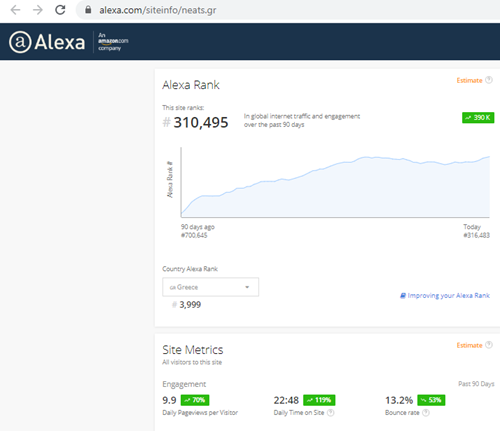Click the '90 days ago' chart label
This screenshot has width=500, height=431.
(x=198, y=227)
